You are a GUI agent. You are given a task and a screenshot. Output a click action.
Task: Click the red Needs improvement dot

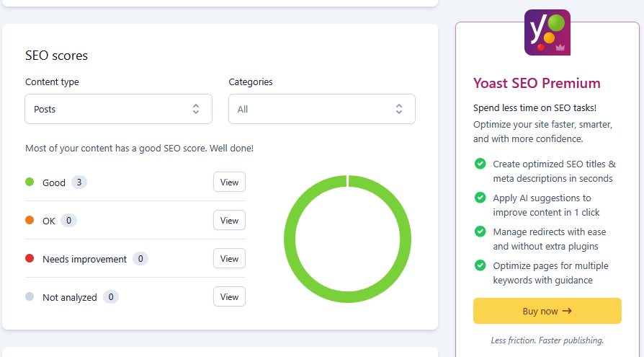(x=30, y=258)
